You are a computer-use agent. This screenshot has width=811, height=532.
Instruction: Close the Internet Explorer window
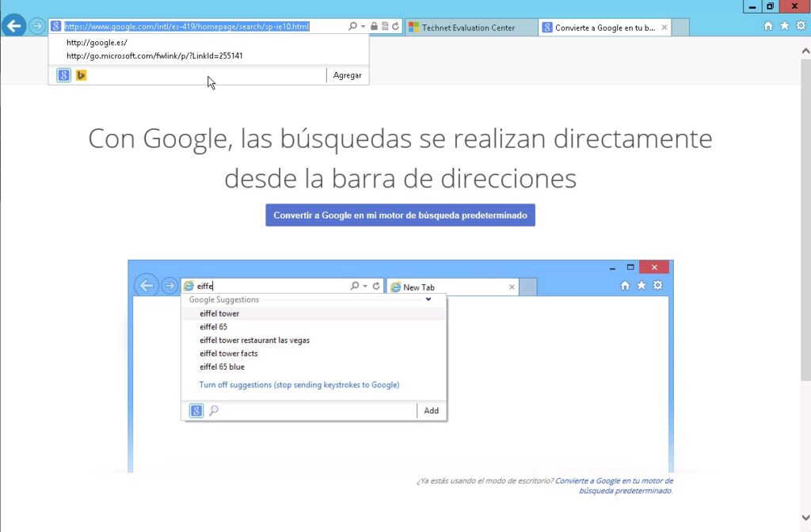pos(794,6)
